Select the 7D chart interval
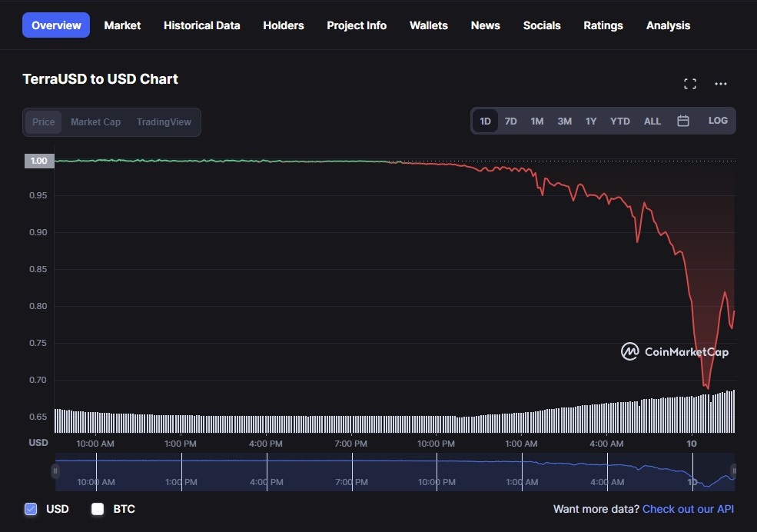Viewport: 757px width, 532px height. [x=510, y=121]
